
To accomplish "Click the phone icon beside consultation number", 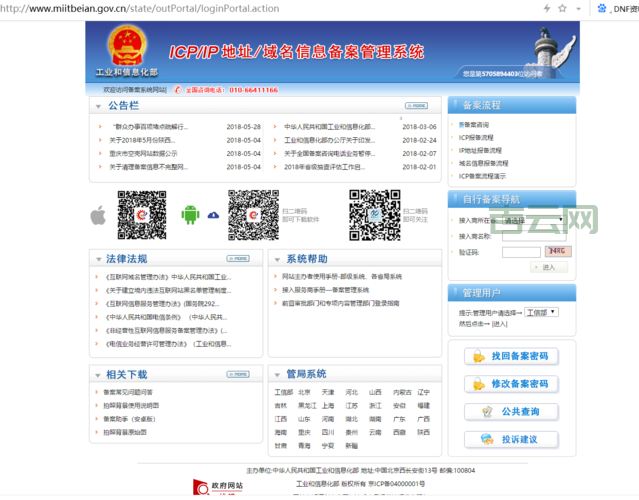I will point(177,90).
